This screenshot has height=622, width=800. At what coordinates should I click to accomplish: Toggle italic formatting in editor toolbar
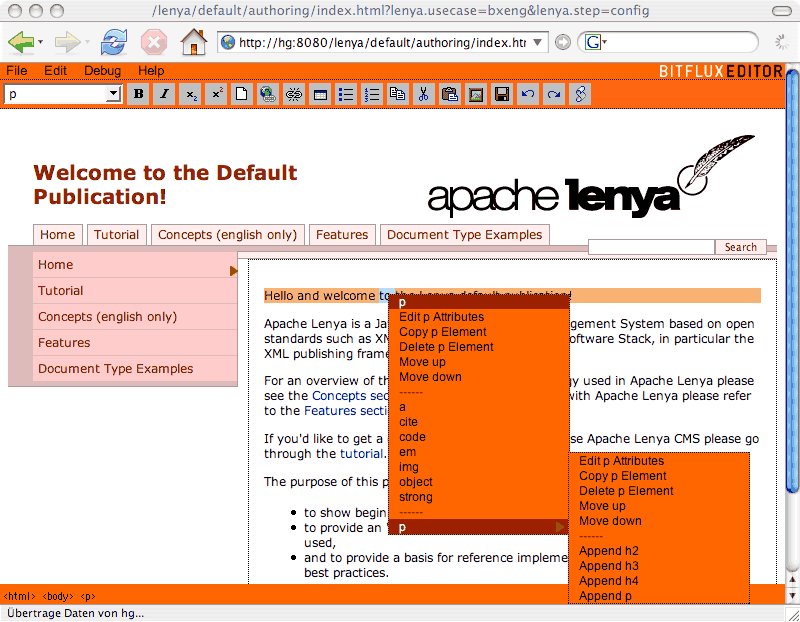164,94
